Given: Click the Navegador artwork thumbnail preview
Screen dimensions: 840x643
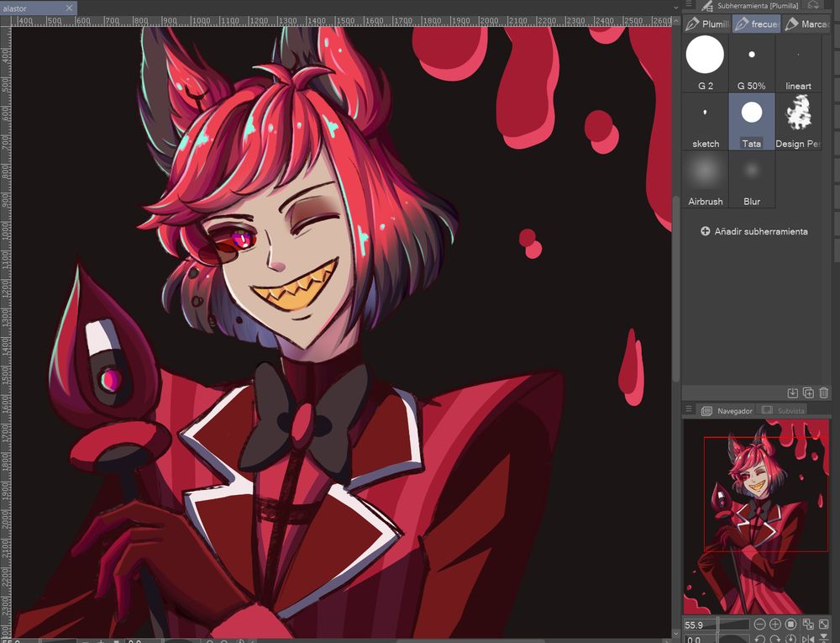Looking at the screenshot, I should tap(756, 517).
